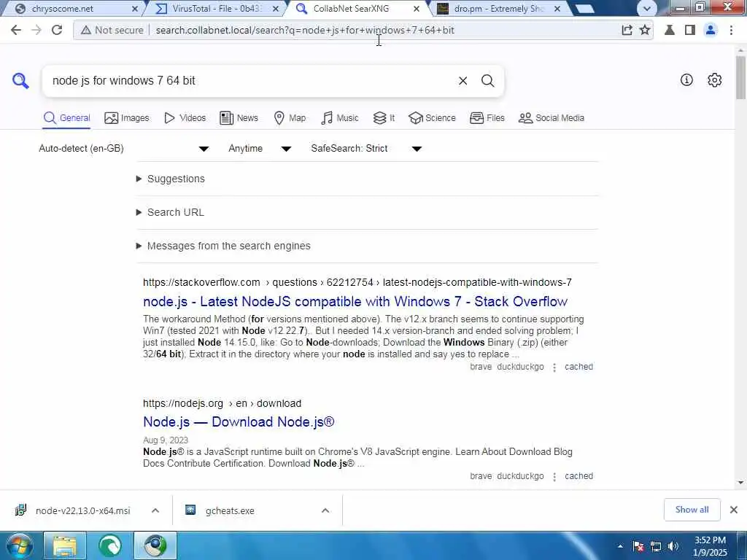This screenshot has height=560, width=747.
Task: Clear the search query with X
Action: pos(462,80)
